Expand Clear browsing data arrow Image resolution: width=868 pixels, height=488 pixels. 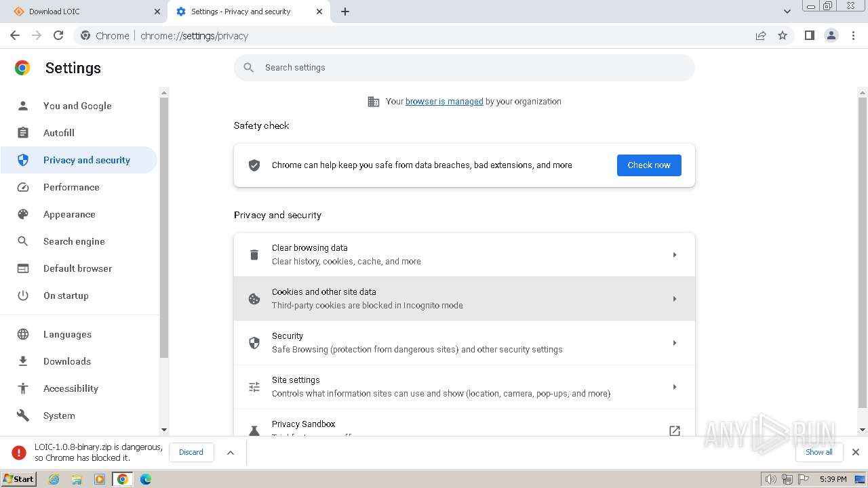pyautogui.click(x=675, y=255)
